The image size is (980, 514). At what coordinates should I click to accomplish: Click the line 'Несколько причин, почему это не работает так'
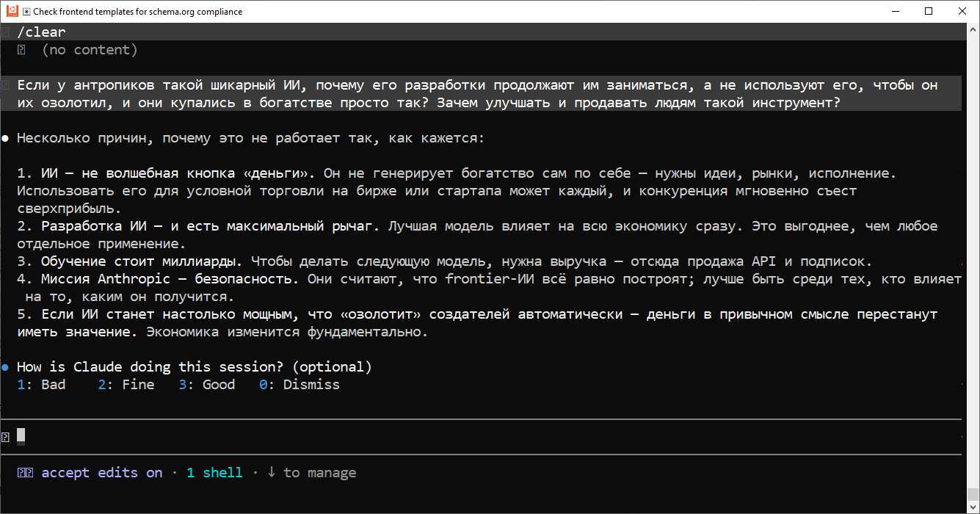pos(250,138)
